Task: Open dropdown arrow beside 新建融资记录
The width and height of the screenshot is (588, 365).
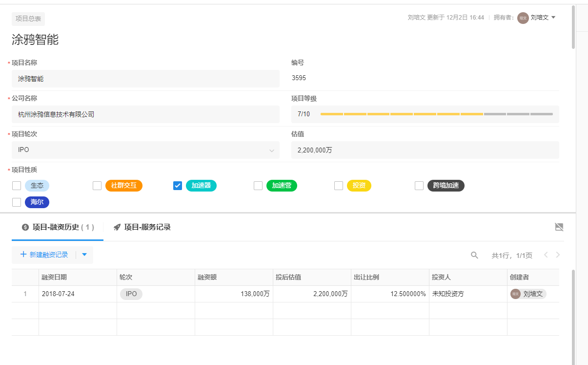Action: click(84, 255)
